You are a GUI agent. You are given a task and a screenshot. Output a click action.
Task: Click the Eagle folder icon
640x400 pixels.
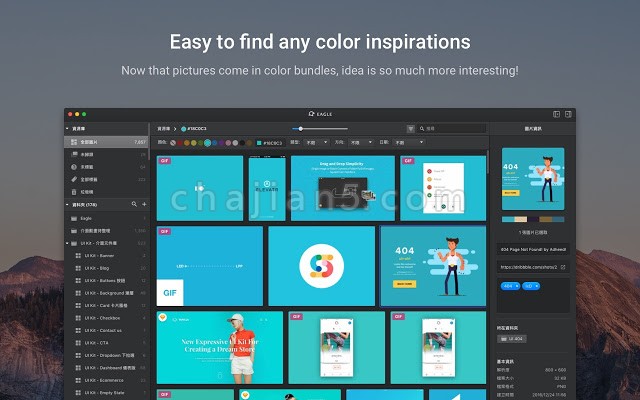coord(74,218)
